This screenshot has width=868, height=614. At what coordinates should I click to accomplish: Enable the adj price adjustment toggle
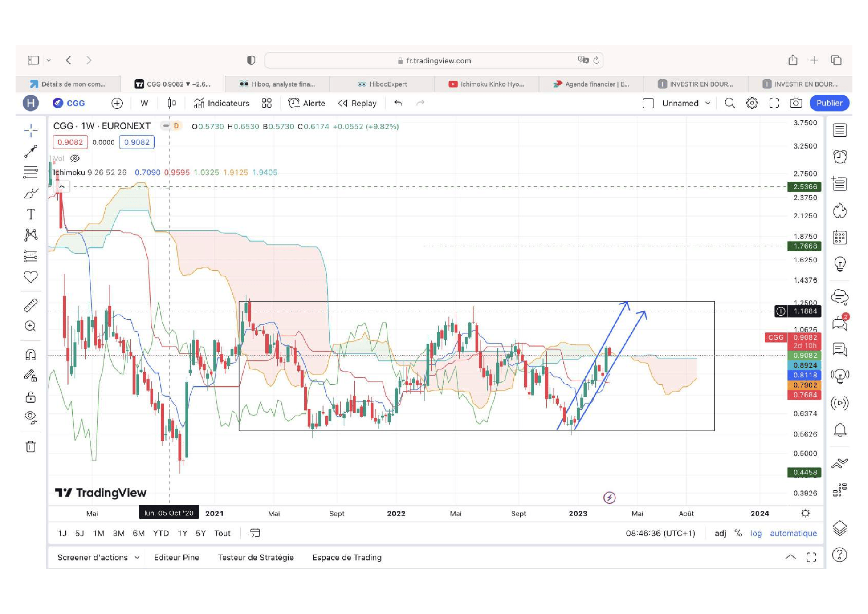720,533
